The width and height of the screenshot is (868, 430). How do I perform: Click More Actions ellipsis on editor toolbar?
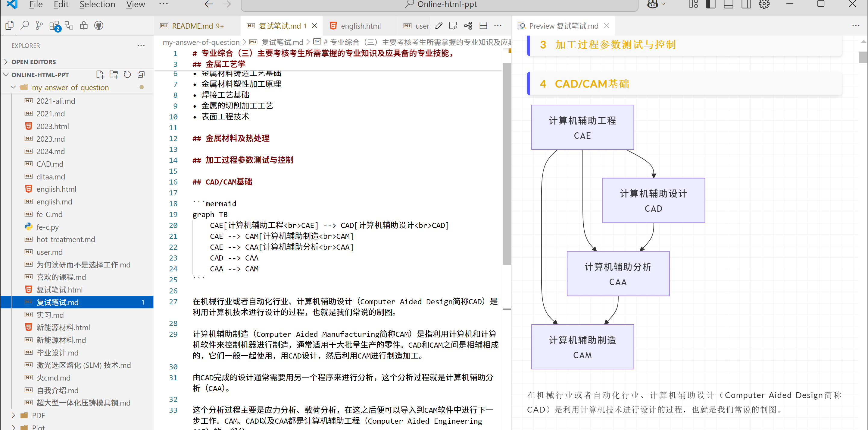coord(498,25)
